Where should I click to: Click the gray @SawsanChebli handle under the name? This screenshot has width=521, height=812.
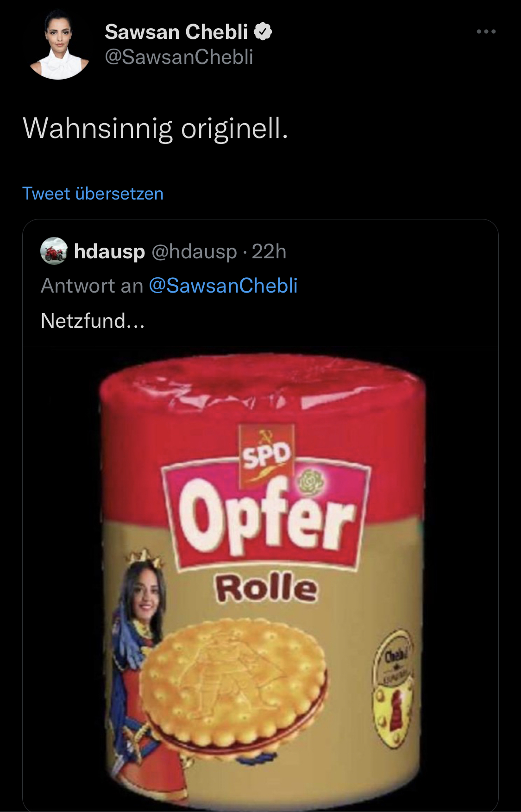179,57
